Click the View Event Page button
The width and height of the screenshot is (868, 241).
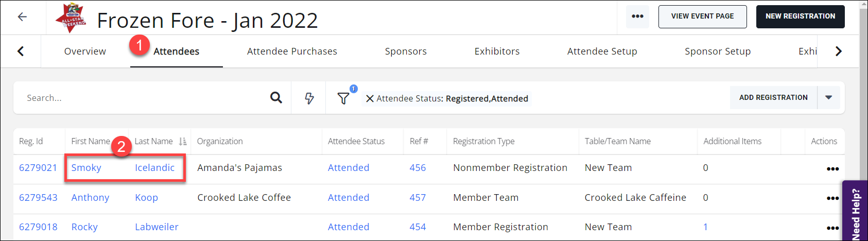click(x=702, y=16)
